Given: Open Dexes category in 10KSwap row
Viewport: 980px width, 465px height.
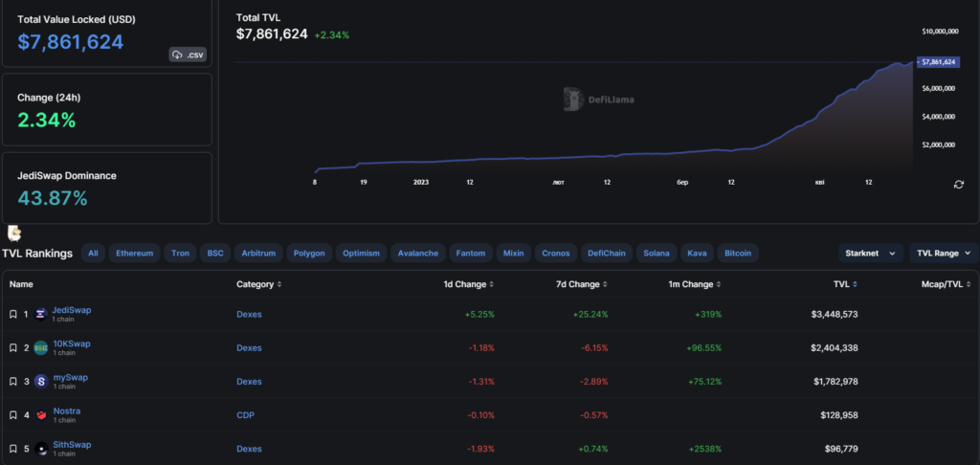Looking at the screenshot, I should coord(249,348).
